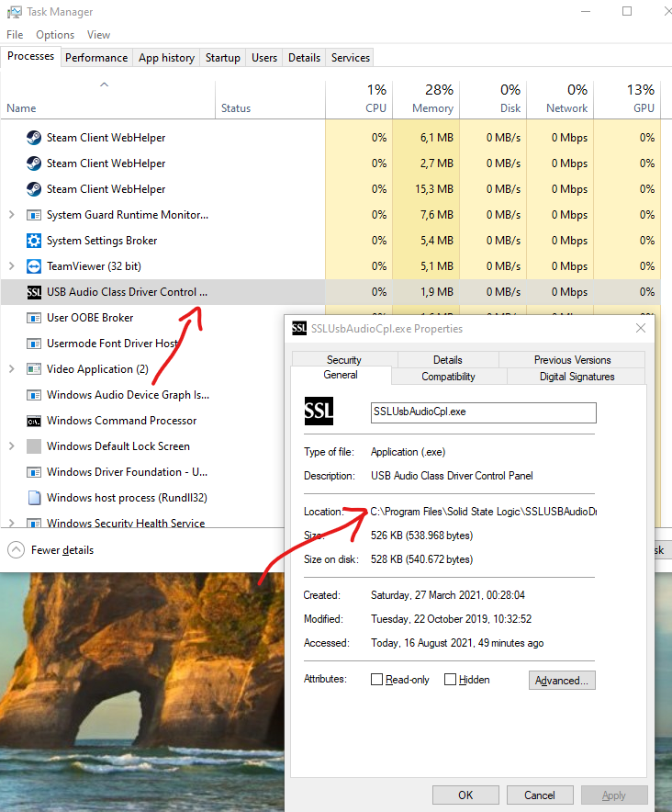The image size is (672, 812).
Task: Select the System Settings Broker row text
Action: [102, 241]
